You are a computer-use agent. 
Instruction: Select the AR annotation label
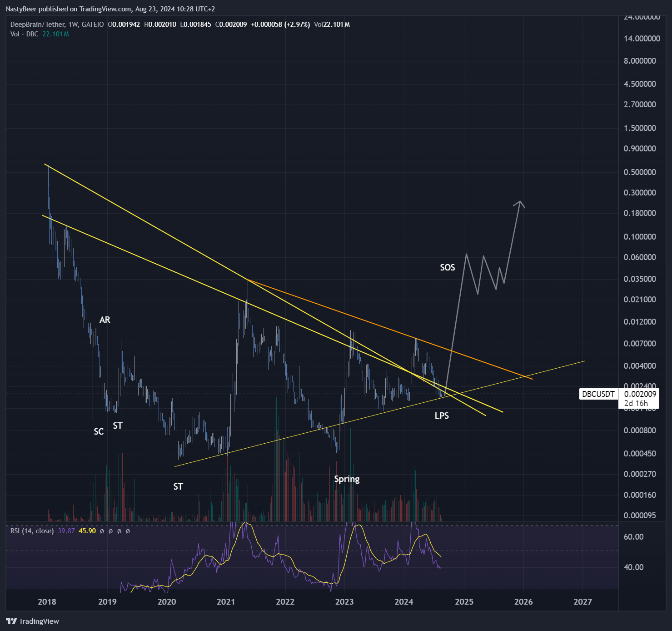pyautogui.click(x=105, y=320)
